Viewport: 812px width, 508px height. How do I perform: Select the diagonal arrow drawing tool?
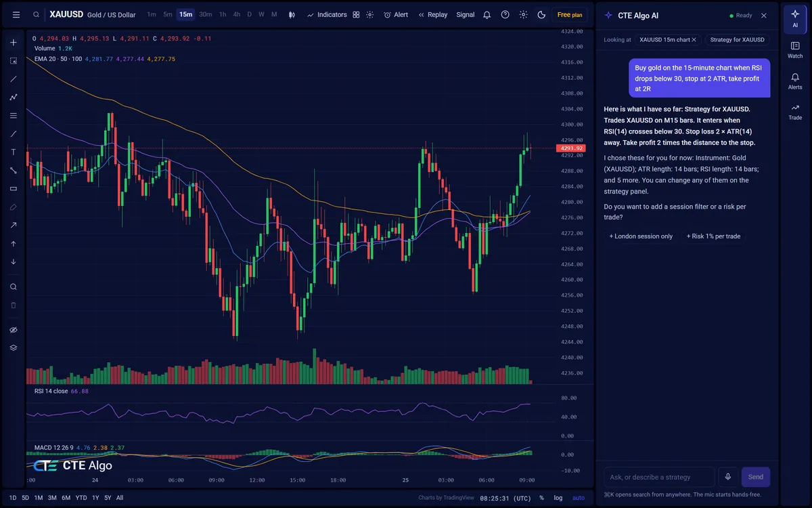[x=14, y=226]
